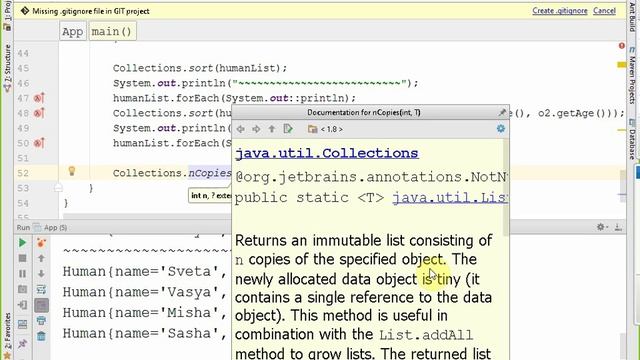Collapse the code fold on line 53
The image size is (640, 360).
(58, 188)
